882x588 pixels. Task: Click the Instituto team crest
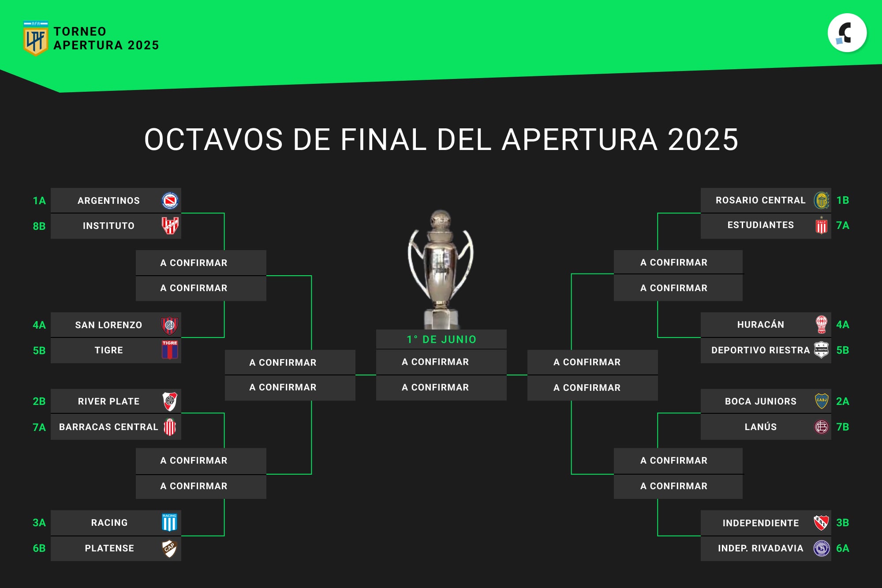pos(170,226)
